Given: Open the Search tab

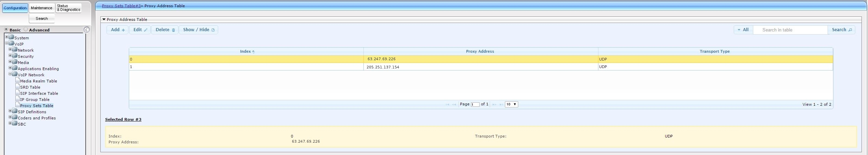Looking at the screenshot, I should click(41, 18).
